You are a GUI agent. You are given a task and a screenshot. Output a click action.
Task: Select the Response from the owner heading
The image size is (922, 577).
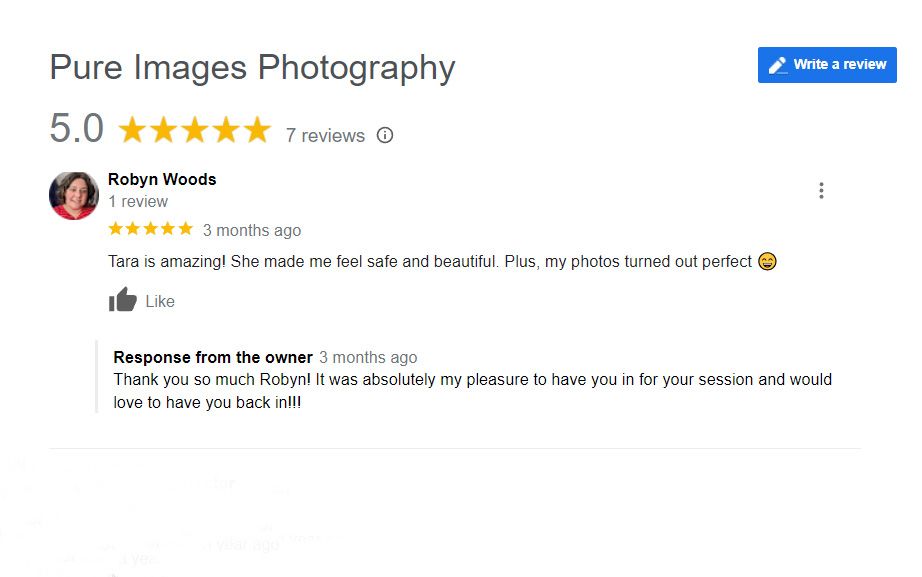point(213,358)
